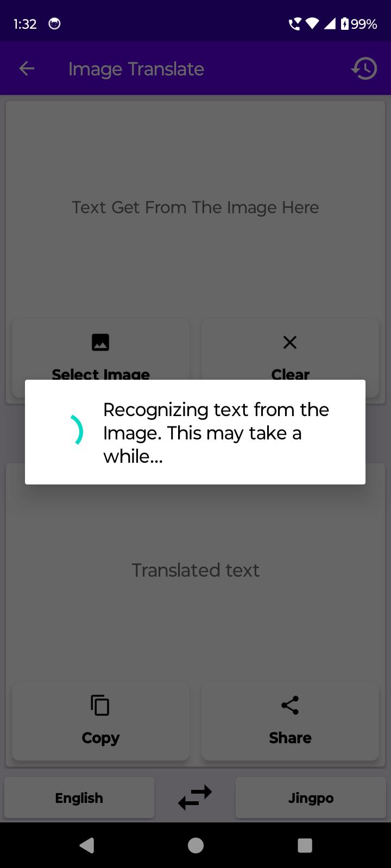The image size is (391, 868).
Task: Tap the Android back navigation triangle
Action: (x=87, y=845)
